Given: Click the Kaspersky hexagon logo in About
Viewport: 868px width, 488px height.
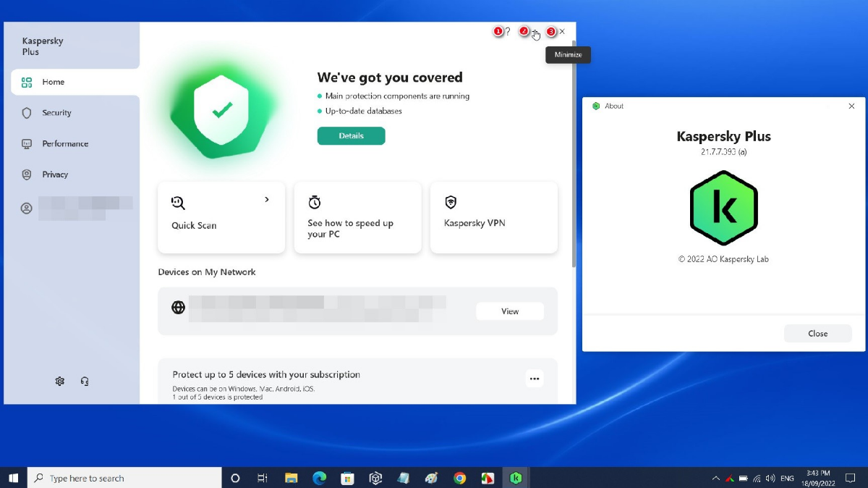Looking at the screenshot, I should 724,209.
